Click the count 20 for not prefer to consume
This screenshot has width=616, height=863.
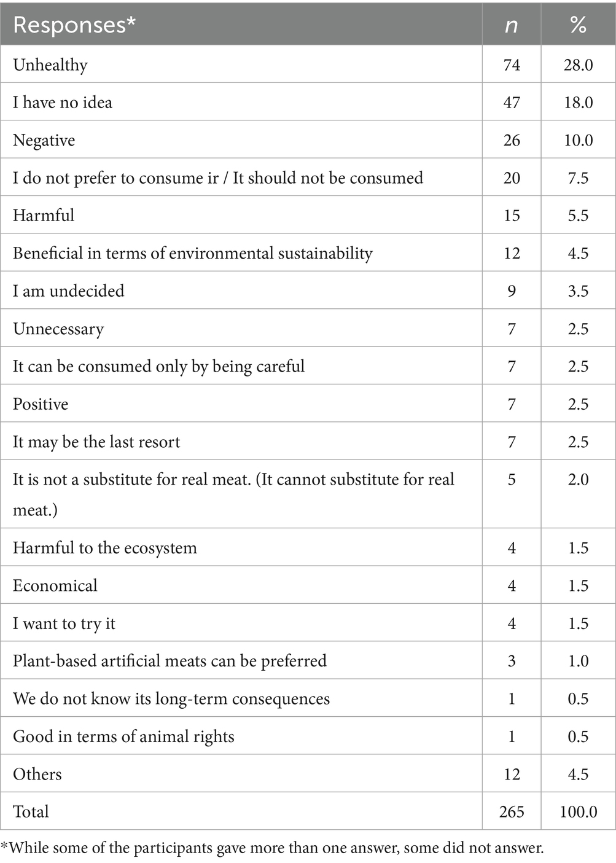tap(512, 178)
